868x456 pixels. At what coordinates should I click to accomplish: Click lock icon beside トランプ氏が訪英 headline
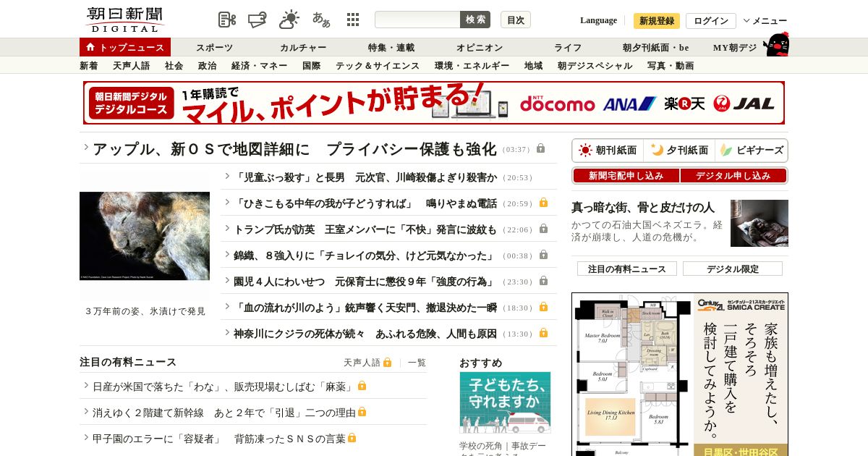click(543, 229)
